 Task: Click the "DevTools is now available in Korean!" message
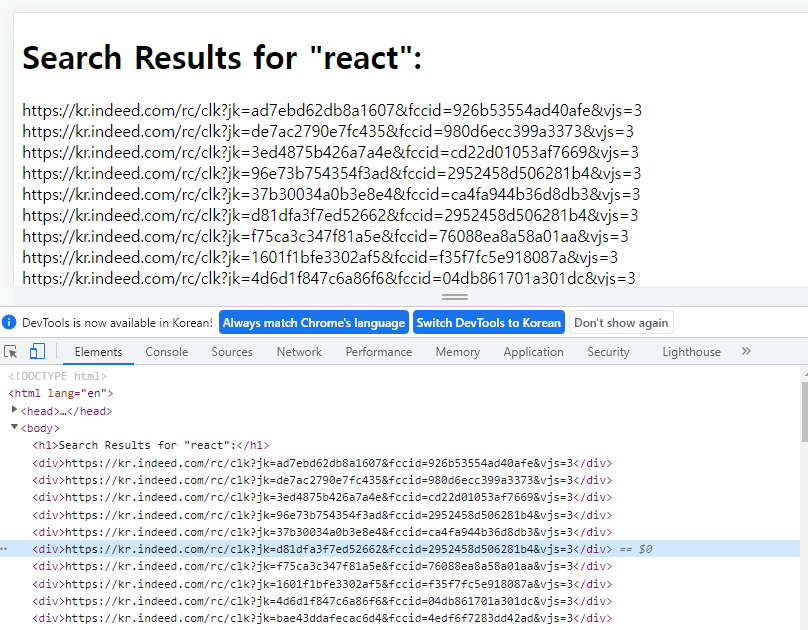[x=117, y=323]
